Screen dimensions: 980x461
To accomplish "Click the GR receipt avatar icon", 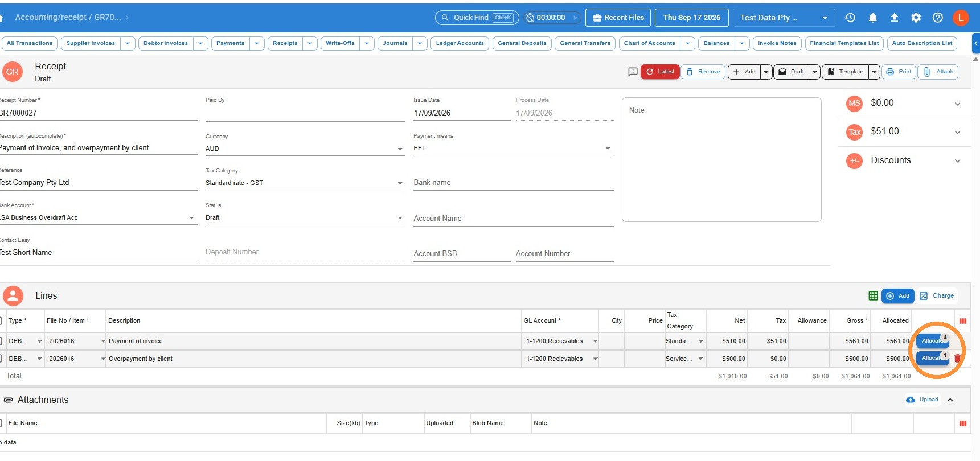I will (13, 72).
